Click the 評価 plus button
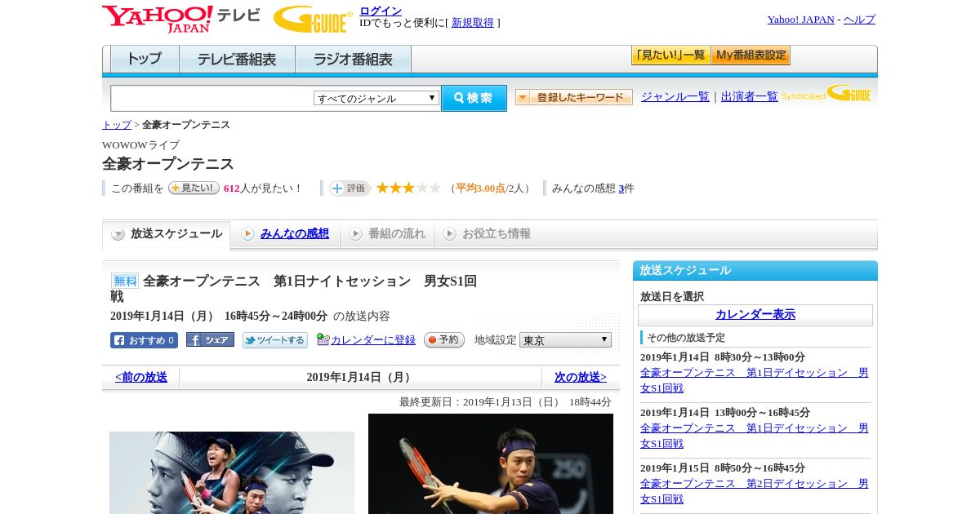The image size is (980, 514). [x=350, y=188]
